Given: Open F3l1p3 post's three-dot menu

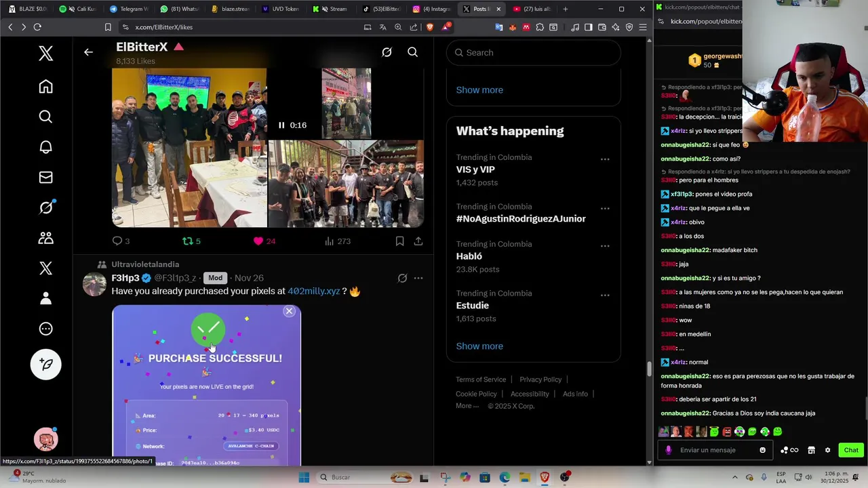Looking at the screenshot, I should point(418,278).
